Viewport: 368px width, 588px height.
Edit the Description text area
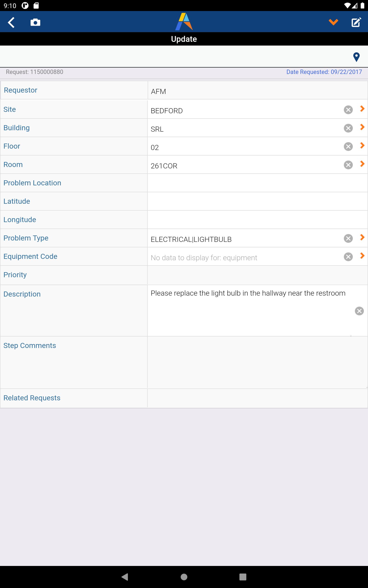[250, 311]
